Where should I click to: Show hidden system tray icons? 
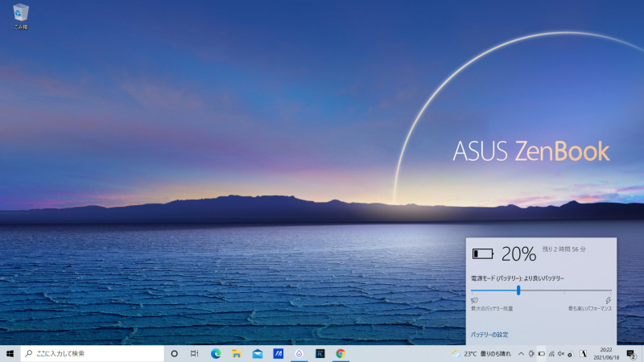click(521, 353)
